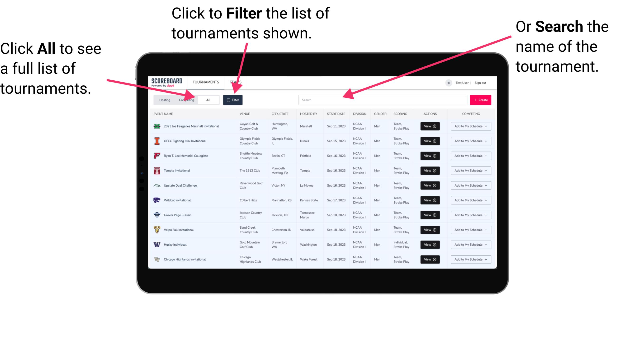This screenshot has width=644, height=346.
Task: Click the Illinois Fighting Illini team icon
Action: pyautogui.click(x=157, y=141)
